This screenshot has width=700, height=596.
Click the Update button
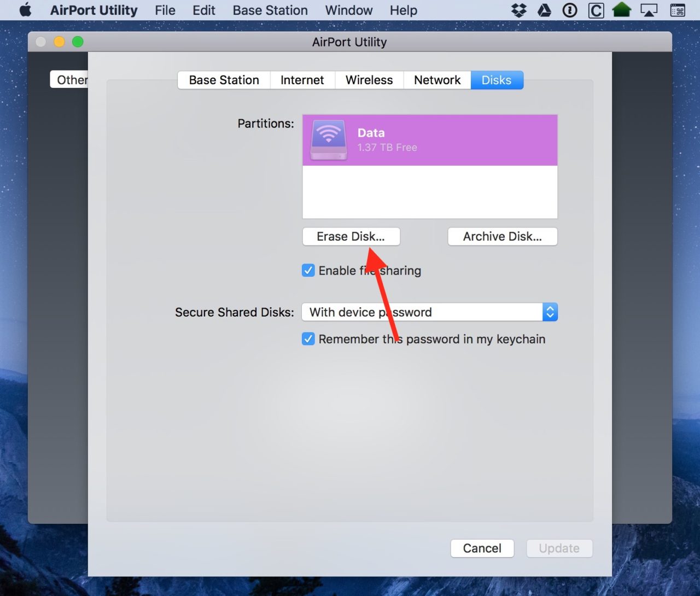tap(559, 548)
